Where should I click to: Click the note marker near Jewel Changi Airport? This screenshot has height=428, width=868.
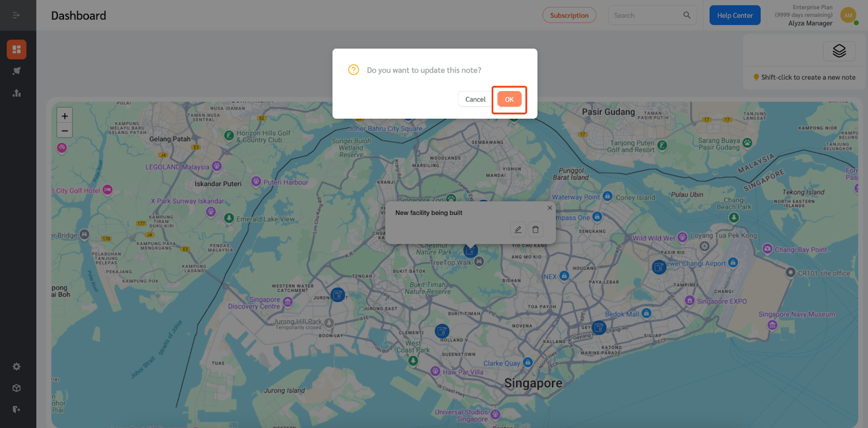[659, 267]
